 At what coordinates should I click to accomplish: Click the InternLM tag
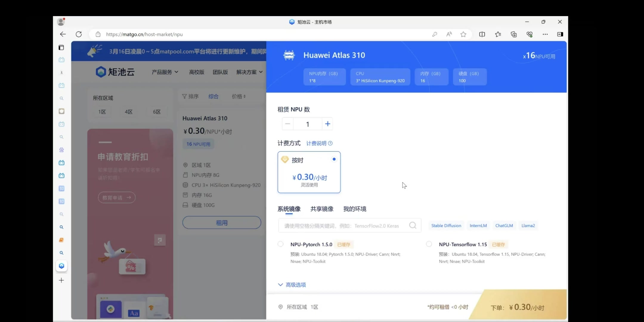478,225
